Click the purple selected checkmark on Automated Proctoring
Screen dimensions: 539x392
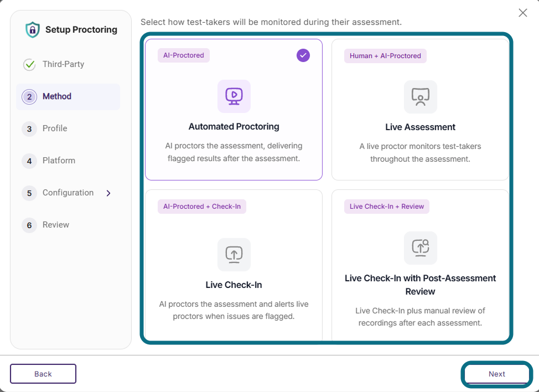pos(303,55)
